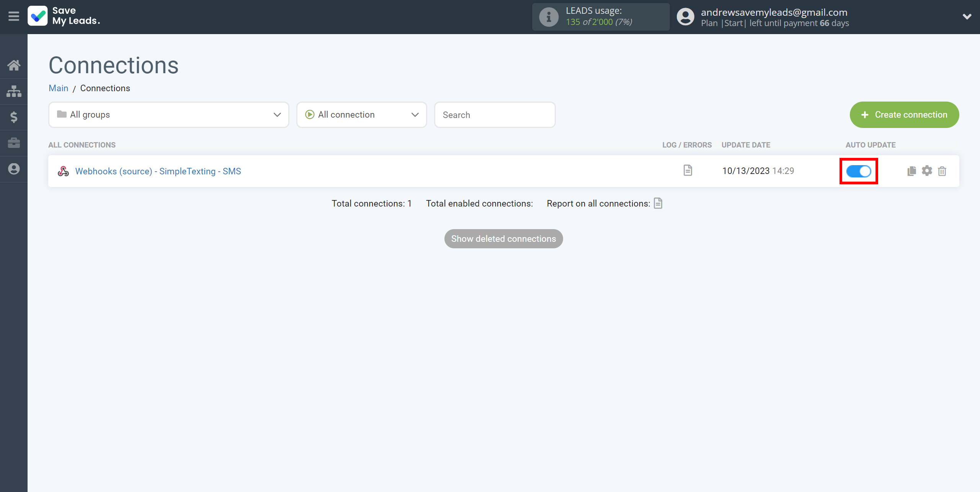
Task: Toggle the Auto Update switch for Webhooks
Action: [858, 171]
